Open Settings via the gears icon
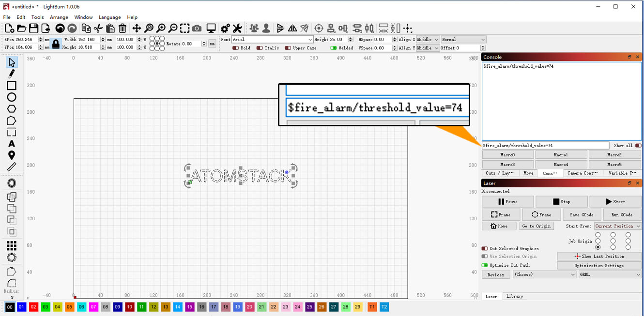This screenshot has height=317, width=644. point(225,29)
